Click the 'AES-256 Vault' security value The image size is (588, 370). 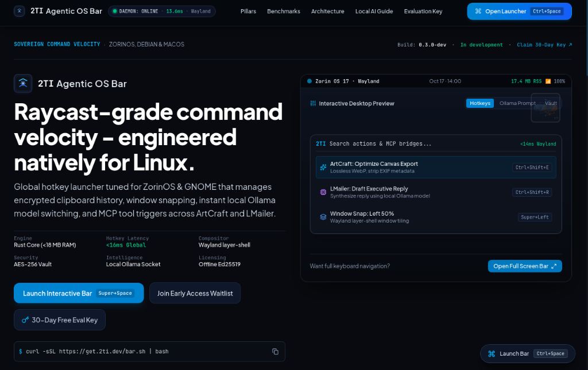(33, 264)
